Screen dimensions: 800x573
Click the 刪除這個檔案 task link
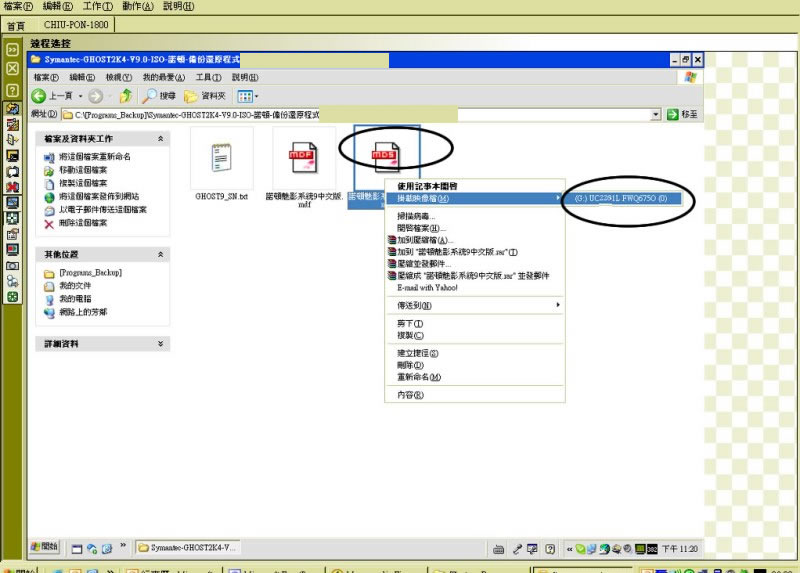point(83,223)
